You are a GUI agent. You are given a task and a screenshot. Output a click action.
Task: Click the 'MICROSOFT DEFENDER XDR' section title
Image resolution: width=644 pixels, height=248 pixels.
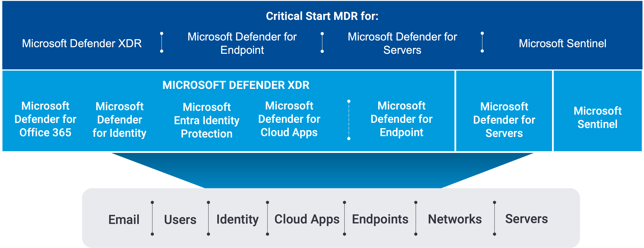236,85
